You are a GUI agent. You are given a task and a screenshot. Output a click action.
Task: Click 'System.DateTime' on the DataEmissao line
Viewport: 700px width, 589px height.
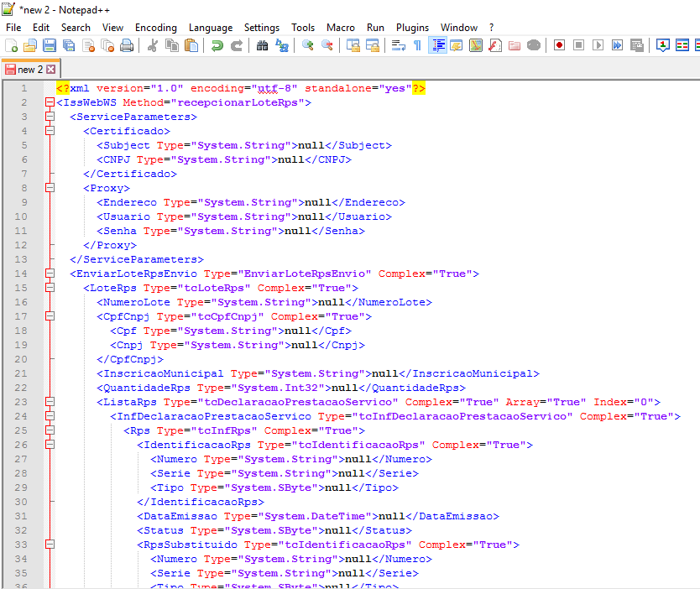click(x=315, y=516)
